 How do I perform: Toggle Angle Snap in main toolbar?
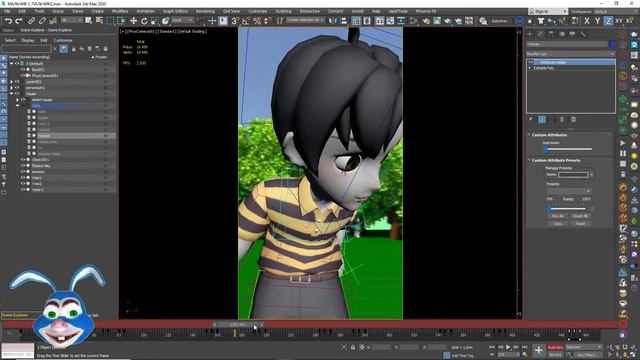click(x=246, y=20)
